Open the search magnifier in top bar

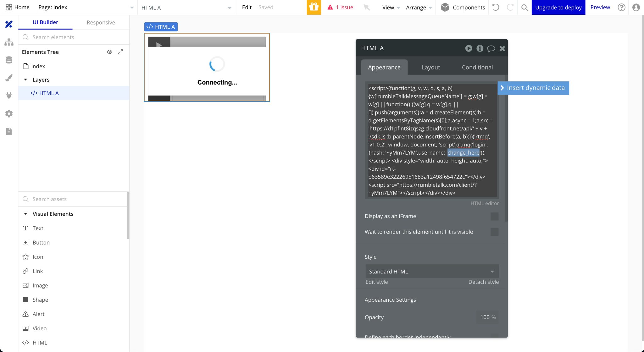tap(525, 7)
